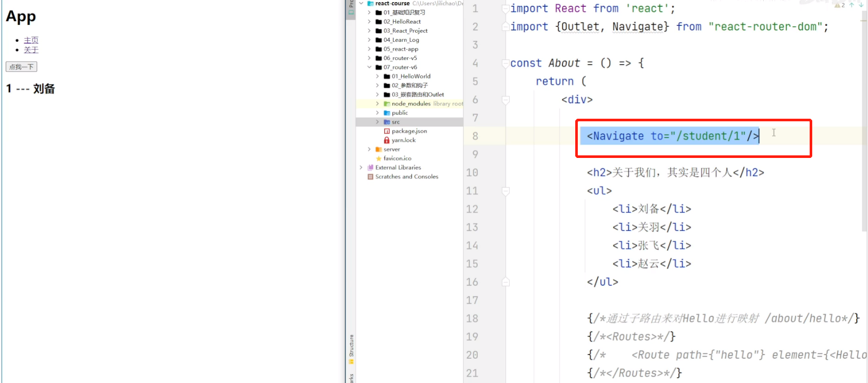Screen dimensions: 868x383
Task: Click the 关于 link in the browser page
Action: [31, 50]
